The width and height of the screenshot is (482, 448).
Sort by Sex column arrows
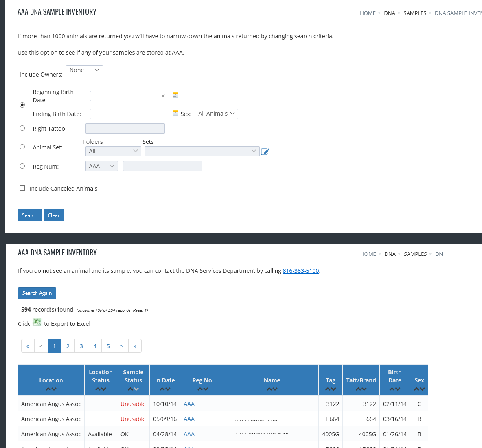[419, 389]
